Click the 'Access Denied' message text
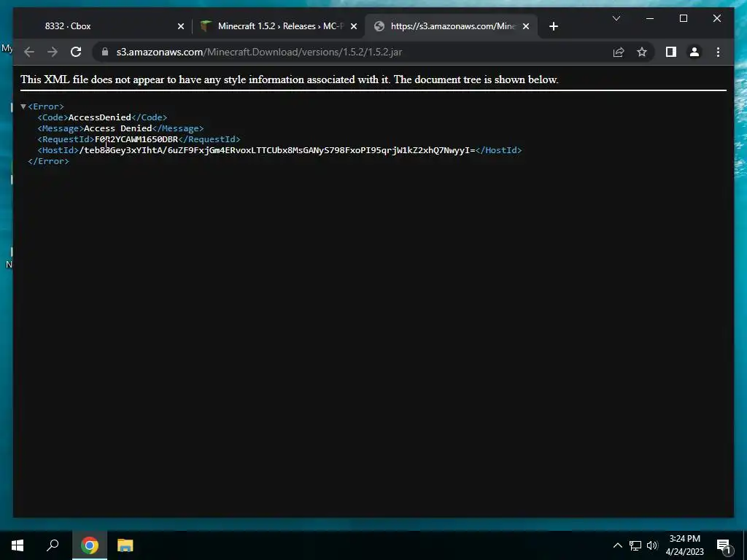The width and height of the screenshot is (747, 560). point(117,128)
